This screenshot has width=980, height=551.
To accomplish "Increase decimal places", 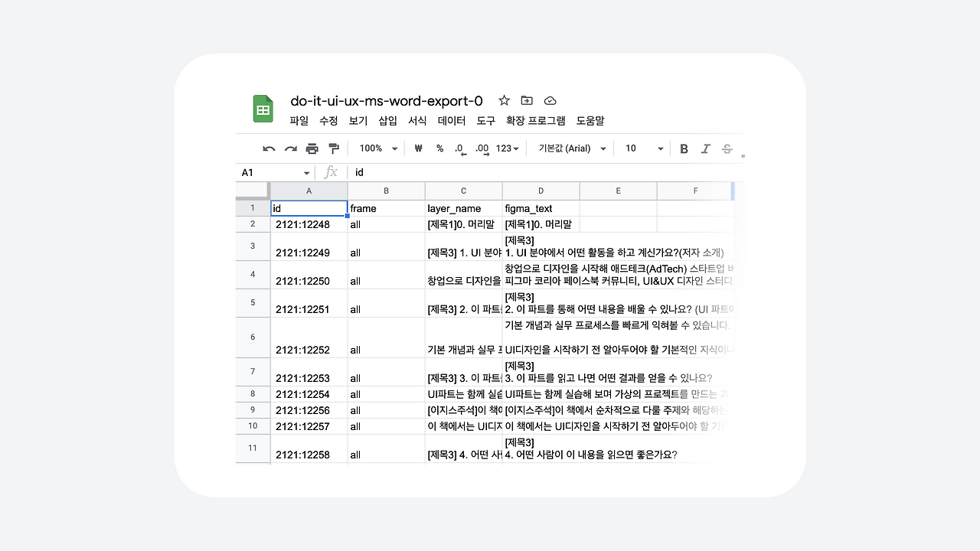I will [482, 149].
